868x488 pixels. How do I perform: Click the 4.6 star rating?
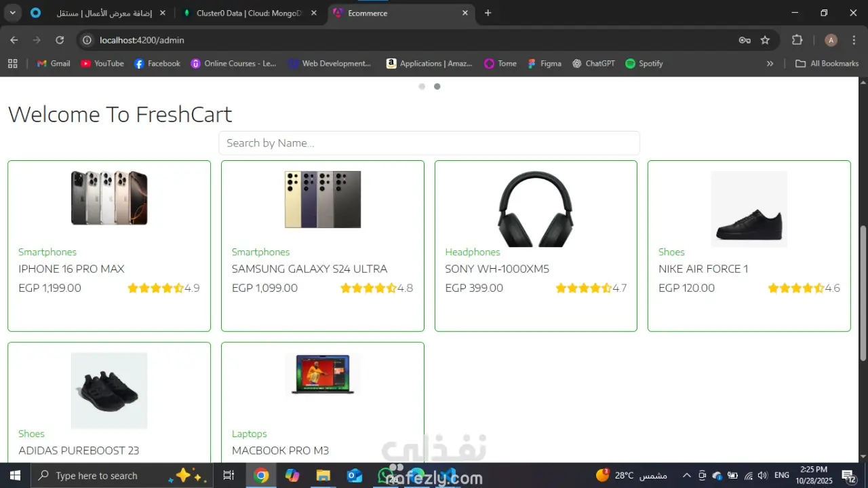(x=804, y=288)
